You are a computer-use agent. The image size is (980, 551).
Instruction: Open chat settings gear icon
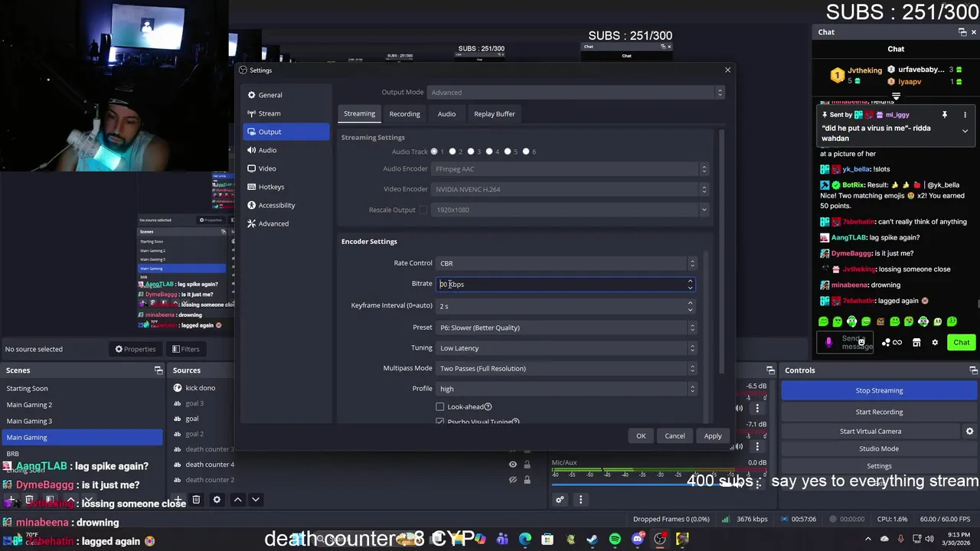(935, 343)
